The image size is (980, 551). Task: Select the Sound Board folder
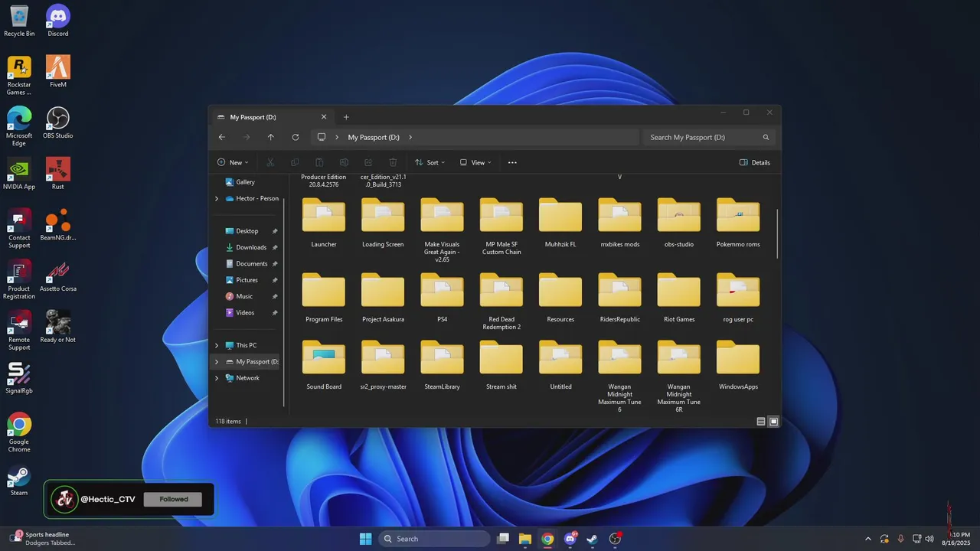coord(324,364)
